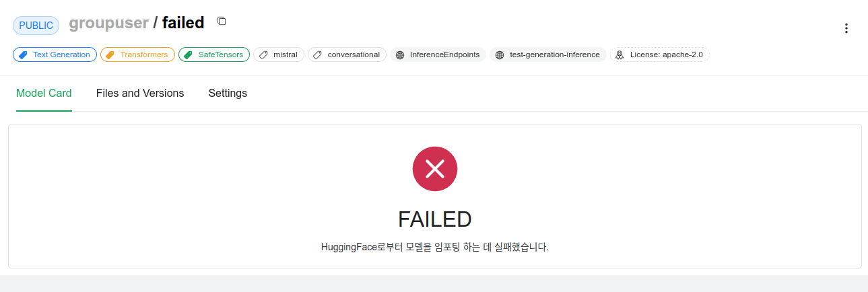Viewport: 868px width, 292px height.
Task: Pick the test-generation-inference tag
Action: click(548, 54)
